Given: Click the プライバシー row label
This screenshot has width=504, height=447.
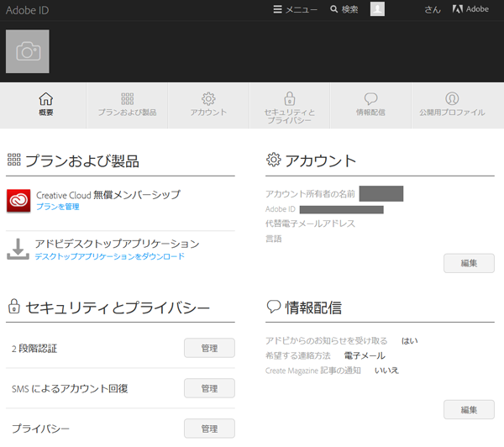Looking at the screenshot, I should [x=40, y=429].
